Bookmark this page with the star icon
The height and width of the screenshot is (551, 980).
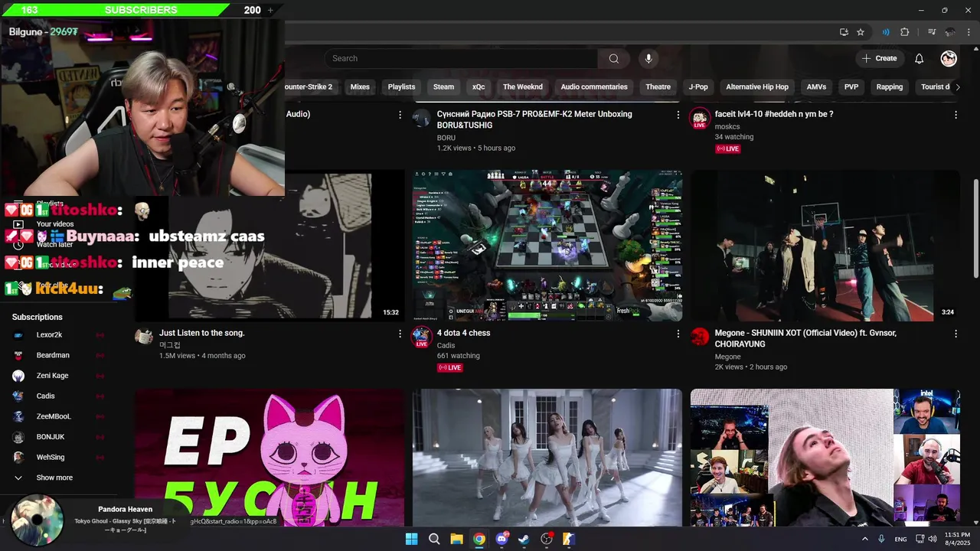(861, 32)
